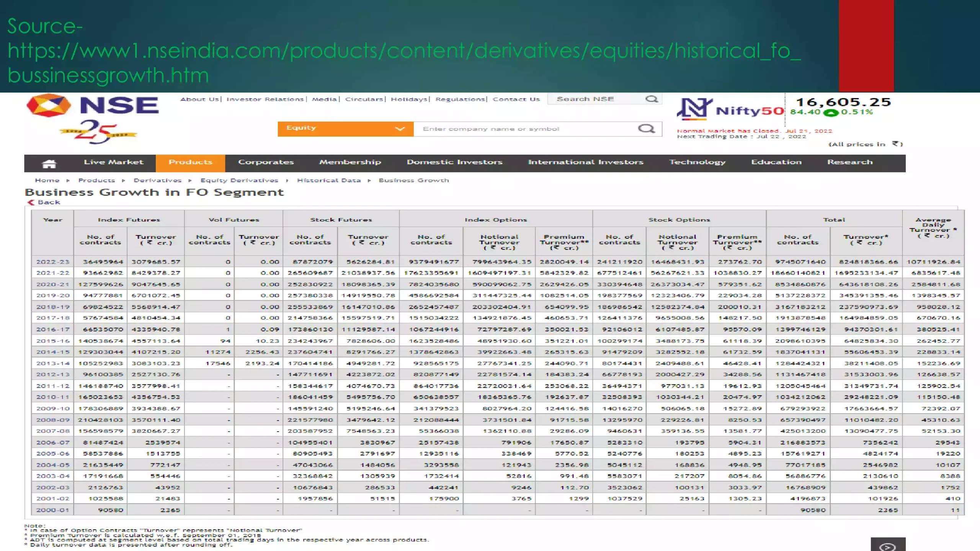Select the 2010-11 year row
This screenshot has height=551, width=980.
(x=498, y=397)
